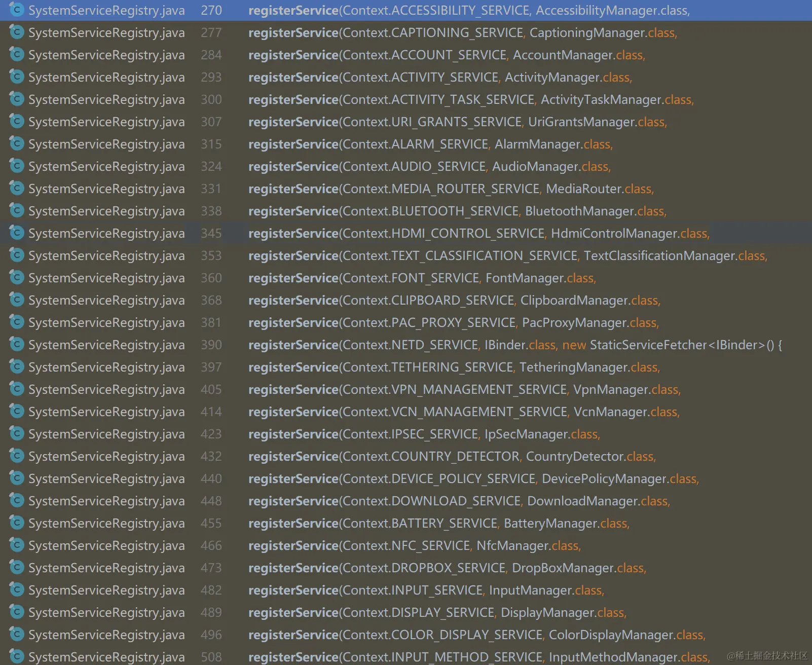Select the BLUETOOTH_SERVICE usage code
The width and height of the screenshot is (812, 665).
(x=457, y=211)
